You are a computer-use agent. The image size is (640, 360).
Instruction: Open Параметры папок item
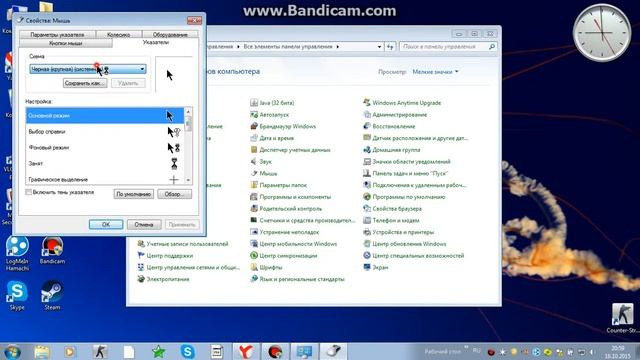point(278,185)
